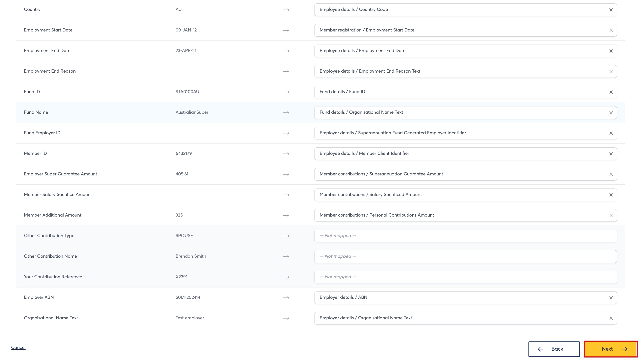The image size is (644, 362).
Task: Remove the Salary Sacrificed Amount mapping
Action: pos(611,195)
